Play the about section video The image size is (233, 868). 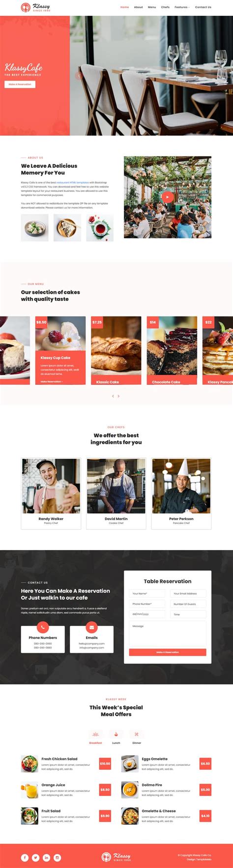pos(168,197)
